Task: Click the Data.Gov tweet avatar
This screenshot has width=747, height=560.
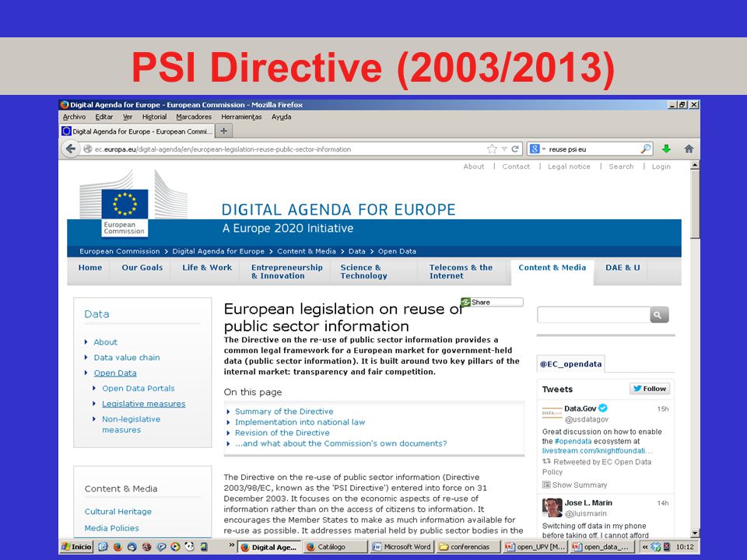Action: (x=552, y=412)
